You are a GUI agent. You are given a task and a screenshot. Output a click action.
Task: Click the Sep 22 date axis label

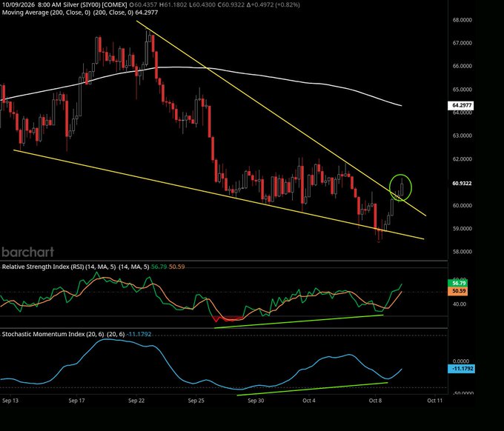(136, 401)
